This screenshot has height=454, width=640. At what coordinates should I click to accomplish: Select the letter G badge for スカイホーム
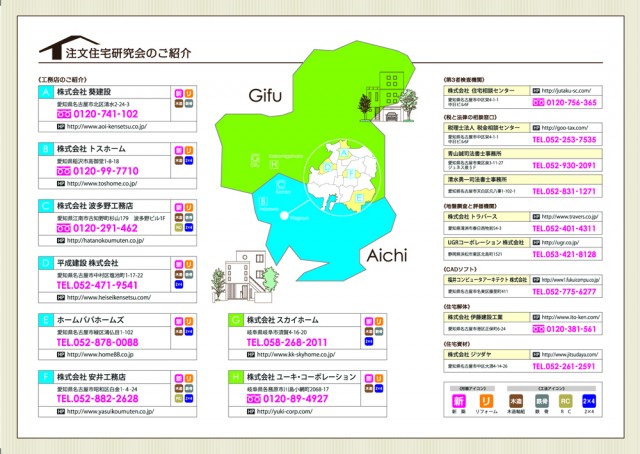pyautogui.click(x=236, y=320)
